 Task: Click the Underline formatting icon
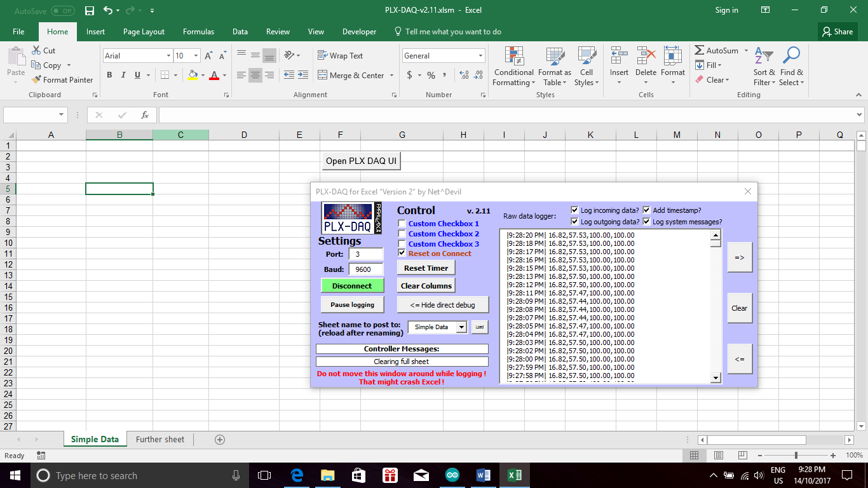[138, 75]
